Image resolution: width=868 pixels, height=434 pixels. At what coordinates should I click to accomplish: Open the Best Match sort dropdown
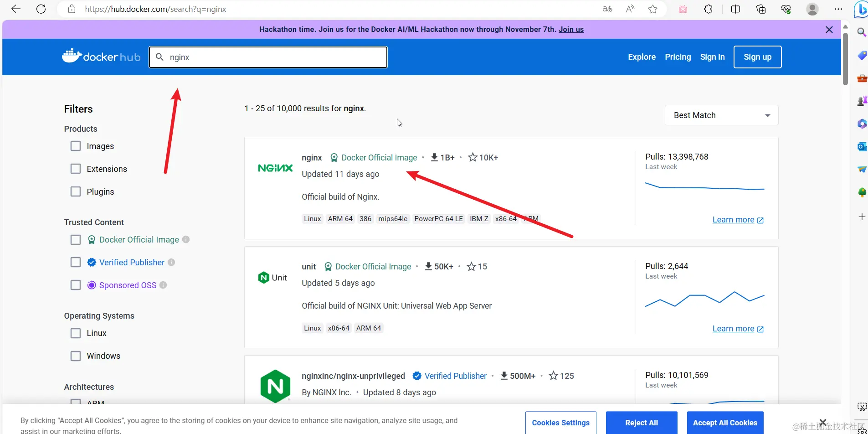coord(721,115)
